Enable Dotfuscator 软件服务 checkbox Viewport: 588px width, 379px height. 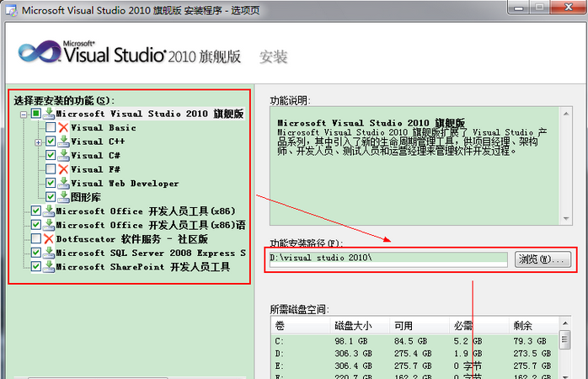tap(36, 238)
